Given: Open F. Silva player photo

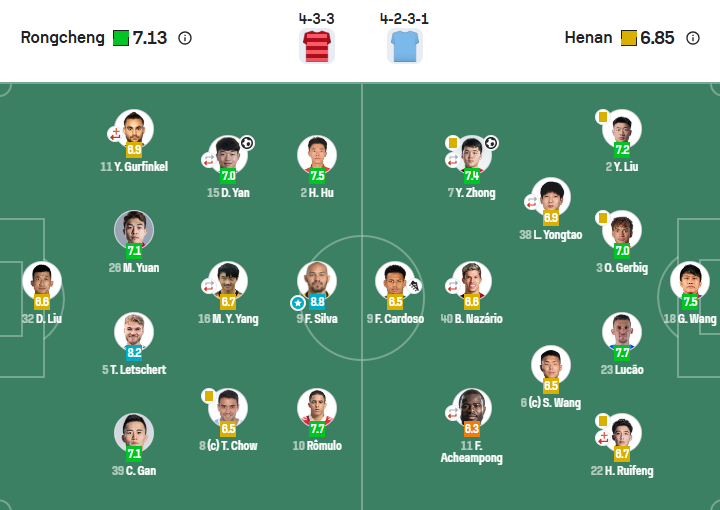Looking at the screenshot, I should point(317,281).
